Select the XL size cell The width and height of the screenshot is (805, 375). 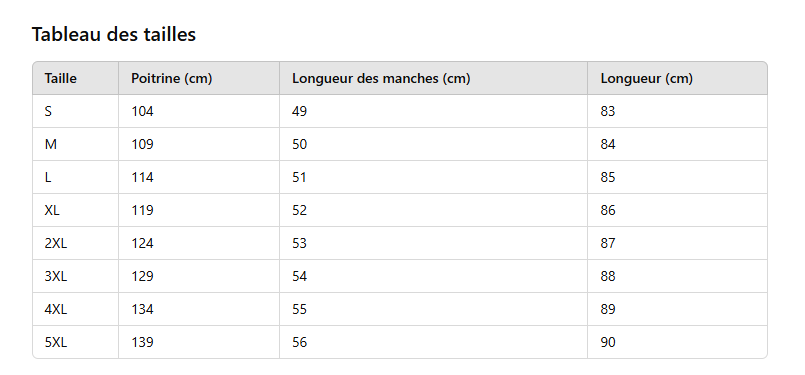coord(75,210)
